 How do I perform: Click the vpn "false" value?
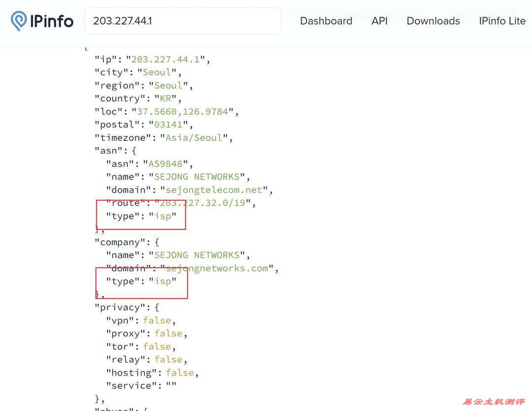coord(157,320)
